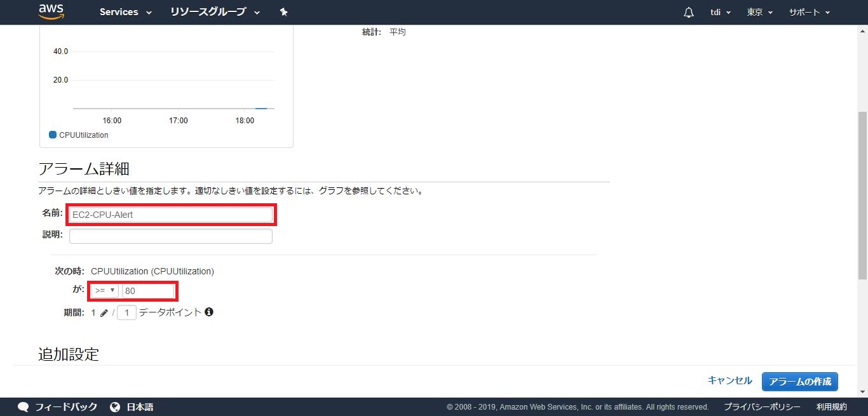The width and height of the screenshot is (868, 416).
Task: Click the CPUUtilization legend color square
Action: (x=53, y=135)
